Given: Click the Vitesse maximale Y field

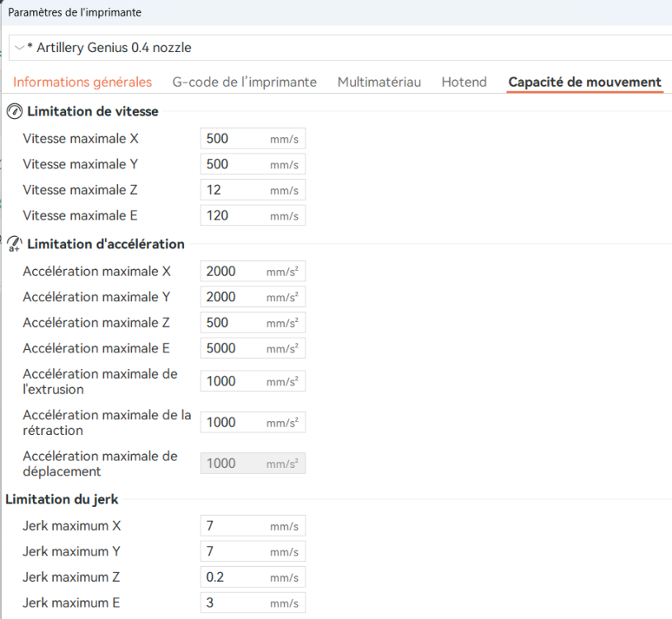Looking at the screenshot, I should click(253, 164).
